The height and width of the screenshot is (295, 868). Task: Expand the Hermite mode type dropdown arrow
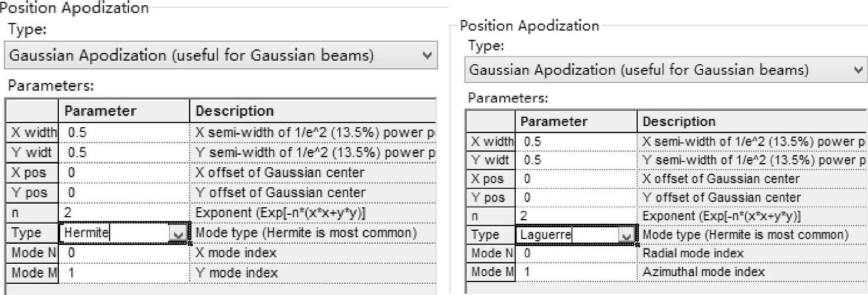pos(177,234)
